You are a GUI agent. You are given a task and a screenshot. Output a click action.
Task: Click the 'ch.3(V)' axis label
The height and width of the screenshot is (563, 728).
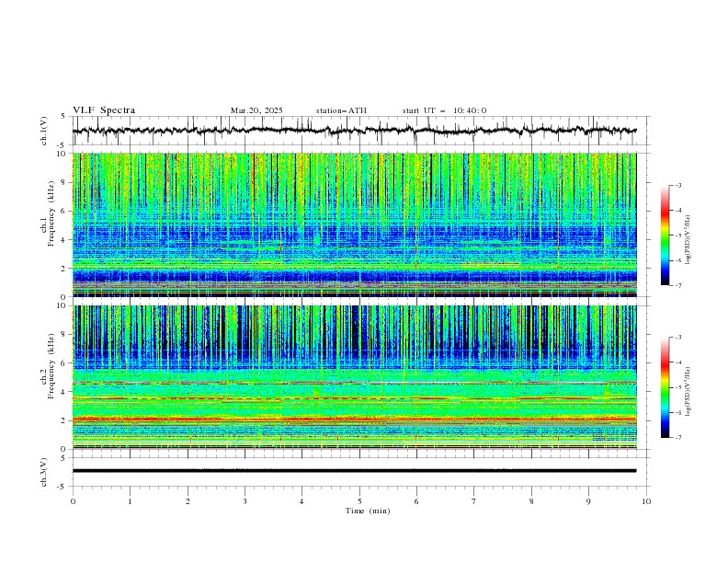pyautogui.click(x=44, y=472)
